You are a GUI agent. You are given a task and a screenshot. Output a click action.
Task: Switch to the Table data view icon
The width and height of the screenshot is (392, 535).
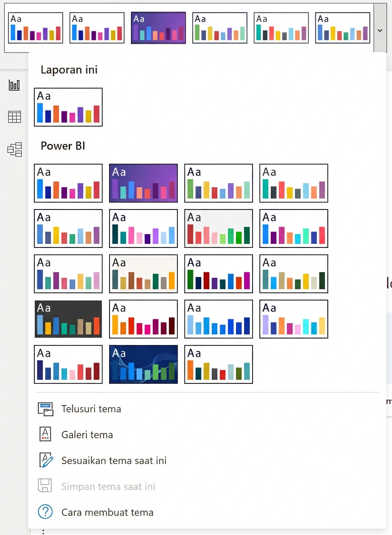[x=14, y=117]
